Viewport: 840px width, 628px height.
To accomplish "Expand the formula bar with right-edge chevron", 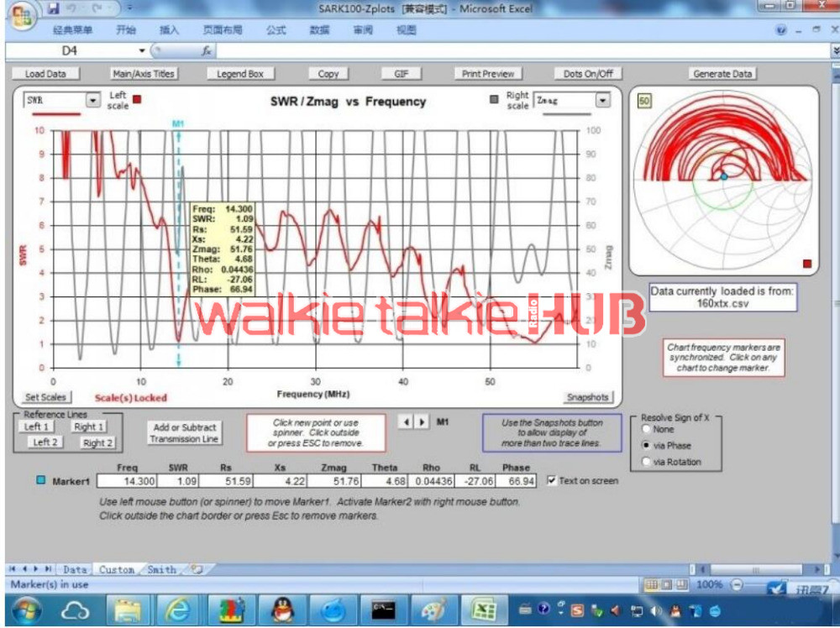I will 835,50.
